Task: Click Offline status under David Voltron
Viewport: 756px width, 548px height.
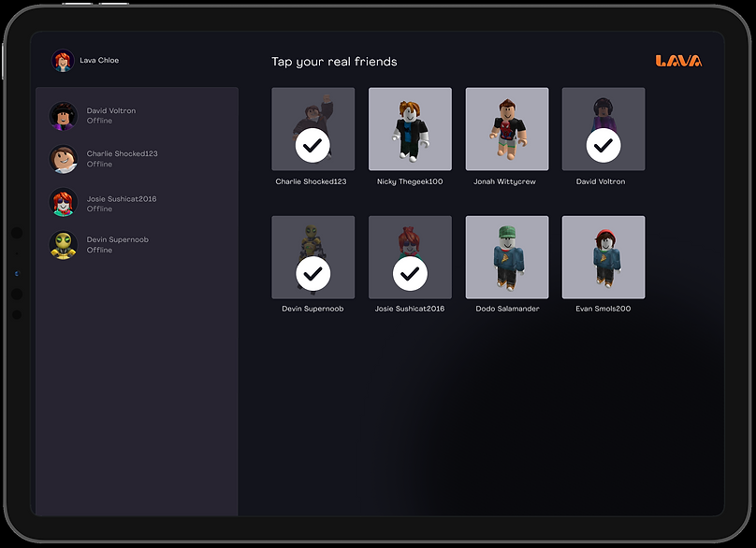Action: point(99,121)
